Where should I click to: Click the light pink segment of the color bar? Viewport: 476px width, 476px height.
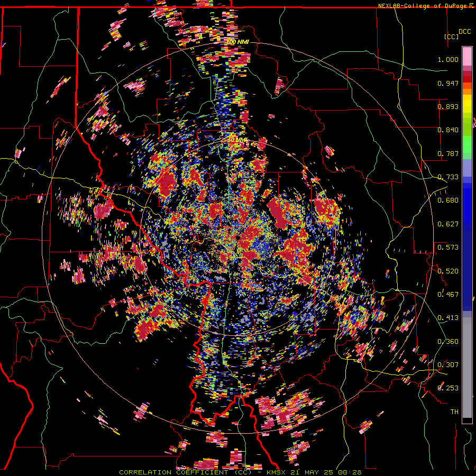pyautogui.click(x=467, y=56)
